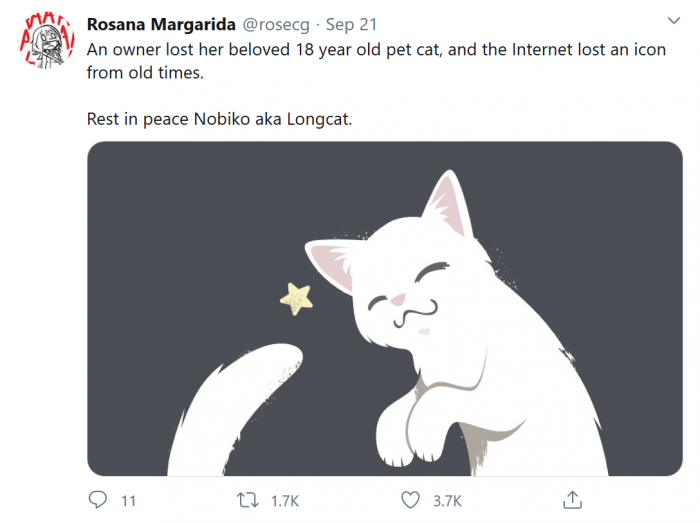This screenshot has width=700, height=523.
Task: Click the Rosana Margarida display name
Action: pos(162,24)
